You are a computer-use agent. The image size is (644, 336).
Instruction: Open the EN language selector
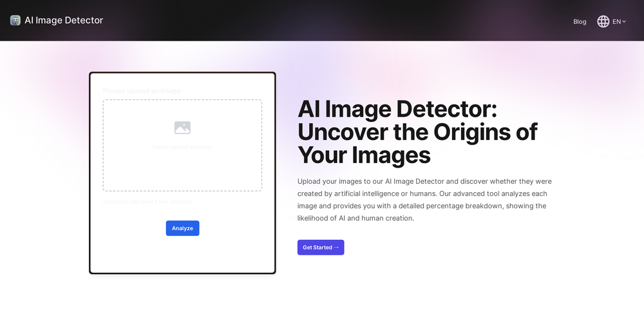coord(616,21)
